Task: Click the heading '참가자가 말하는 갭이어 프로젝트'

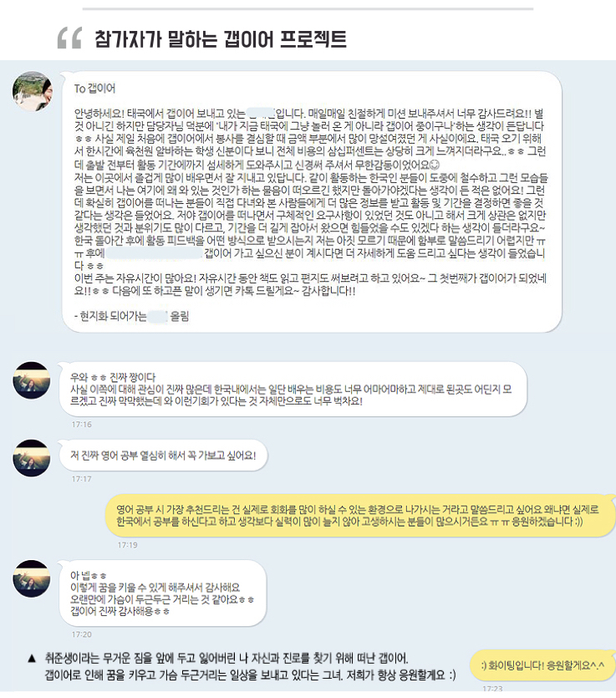Action: [x=221, y=38]
